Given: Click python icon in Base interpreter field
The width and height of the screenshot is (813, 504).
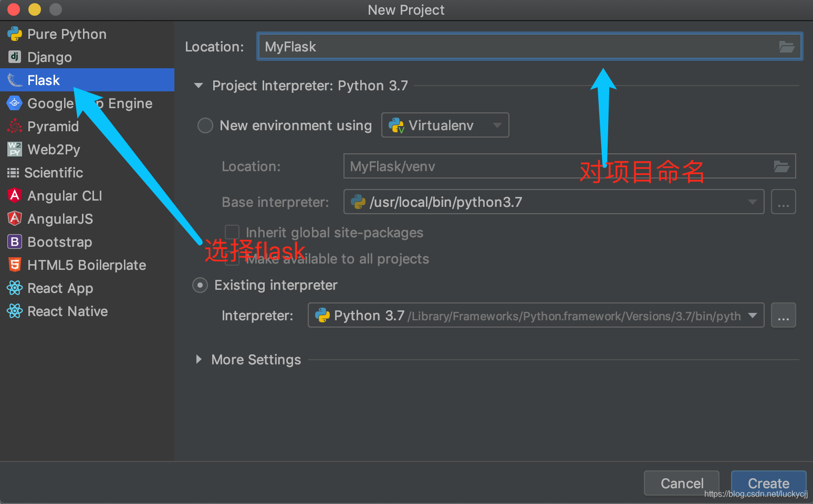Looking at the screenshot, I should 358,202.
